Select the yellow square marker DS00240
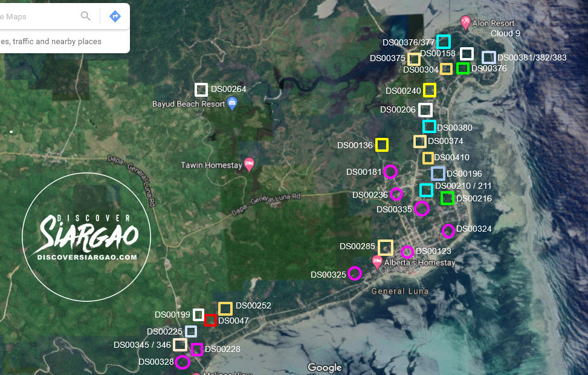Viewport: 588px width, 375px height. coord(430,90)
